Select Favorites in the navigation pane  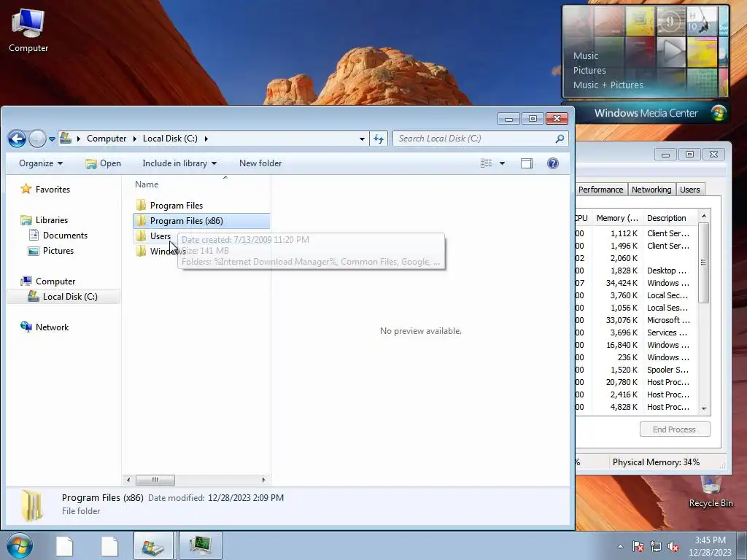pos(46,190)
